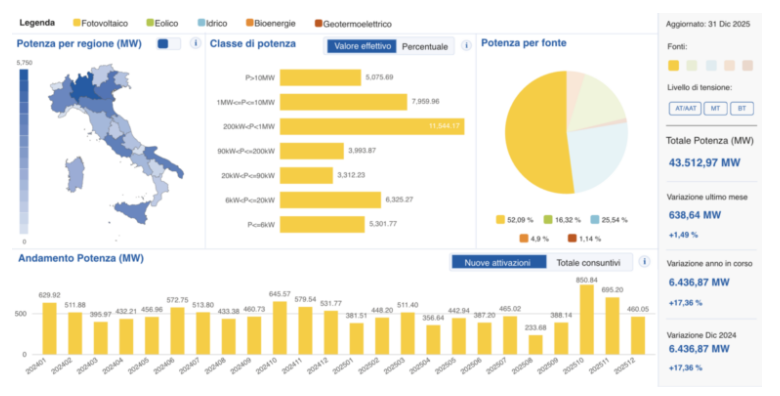Click the 25,54 % pie legend item

609,219
